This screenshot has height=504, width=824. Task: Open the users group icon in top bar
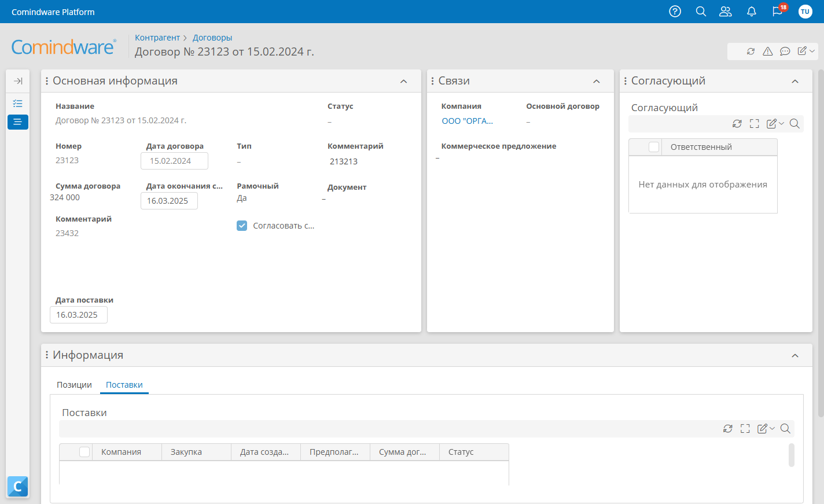click(726, 12)
